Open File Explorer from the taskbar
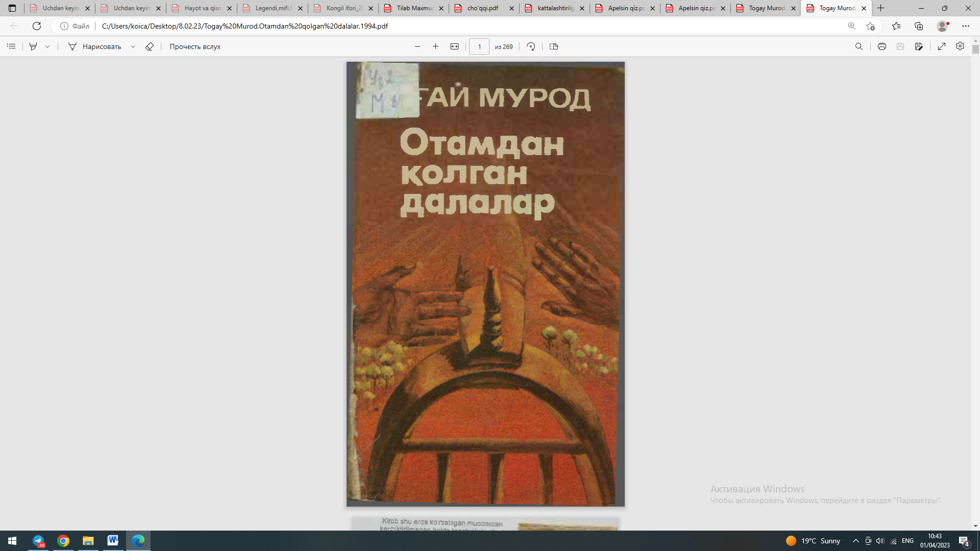 [x=88, y=541]
